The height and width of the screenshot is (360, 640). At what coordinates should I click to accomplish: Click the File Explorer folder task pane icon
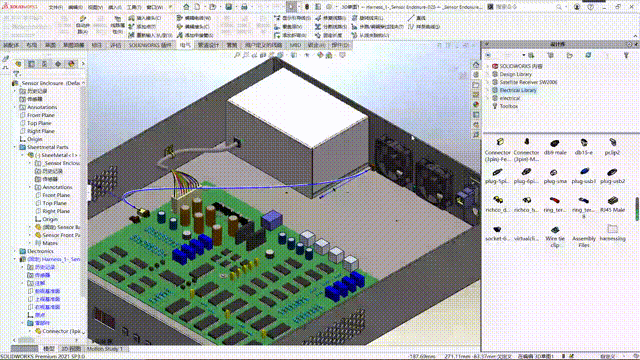pos(476,84)
